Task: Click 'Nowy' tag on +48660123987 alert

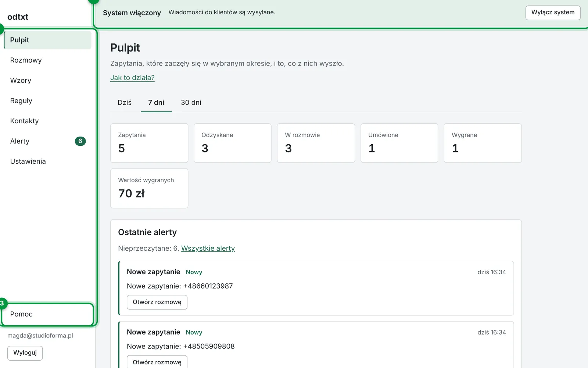Action: (x=194, y=272)
